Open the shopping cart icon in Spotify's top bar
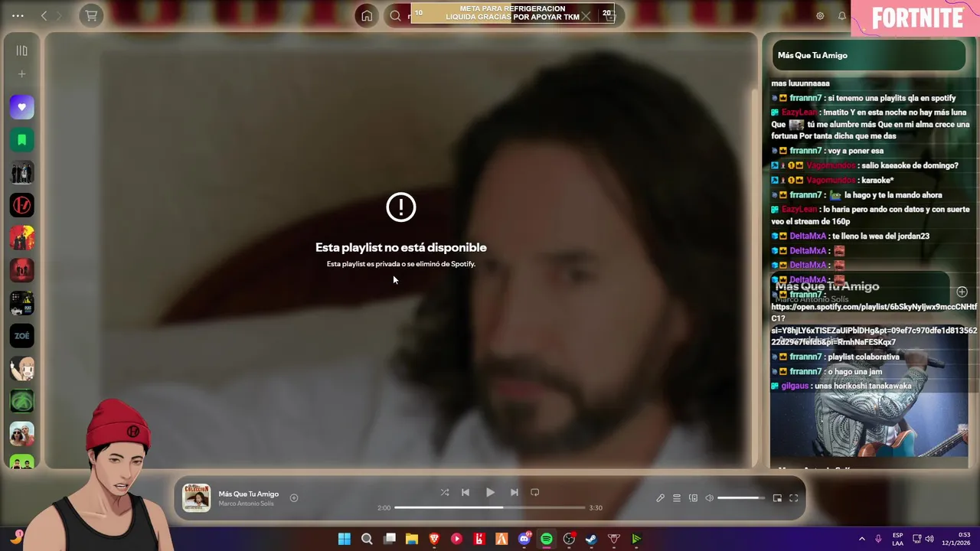Viewport: 980px width, 551px height. coord(91,15)
